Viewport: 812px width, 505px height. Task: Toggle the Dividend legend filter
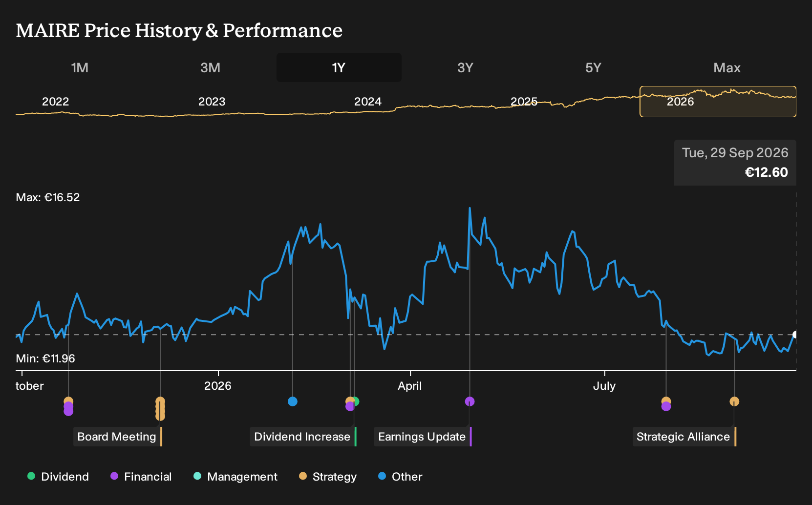(x=58, y=477)
